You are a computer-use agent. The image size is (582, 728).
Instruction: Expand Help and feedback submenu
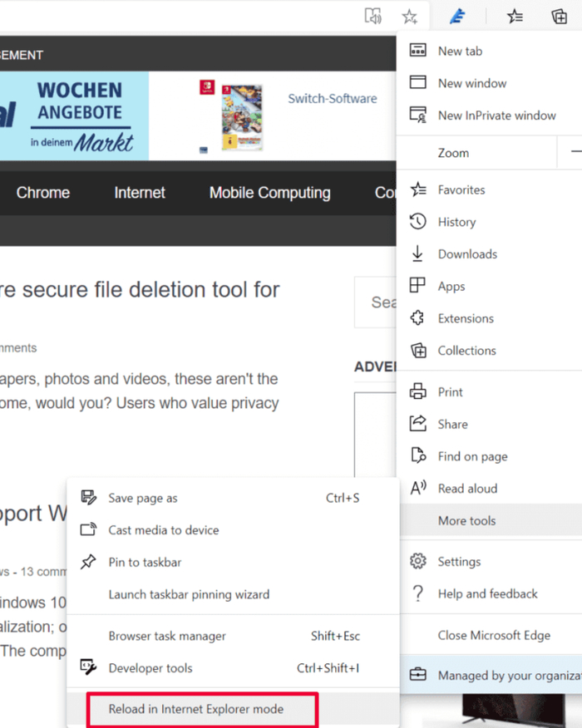click(487, 594)
